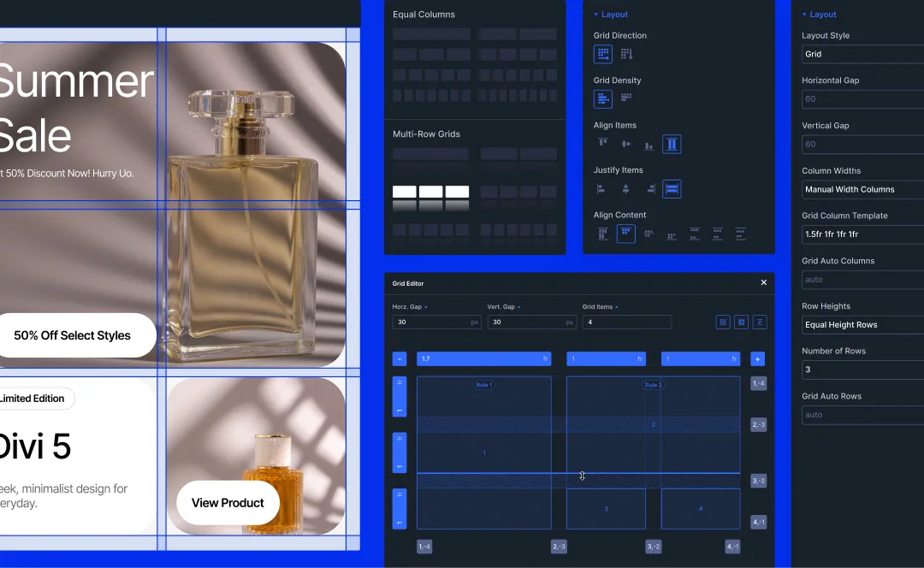
Task: Set Align Content to stretch
Action: pyautogui.click(x=603, y=234)
